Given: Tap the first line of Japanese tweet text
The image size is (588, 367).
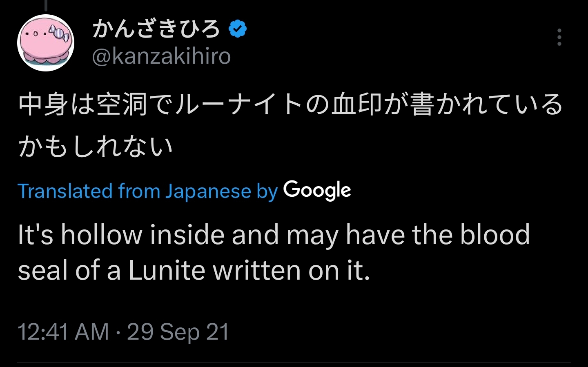Looking at the screenshot, I should tap(290, 104).
